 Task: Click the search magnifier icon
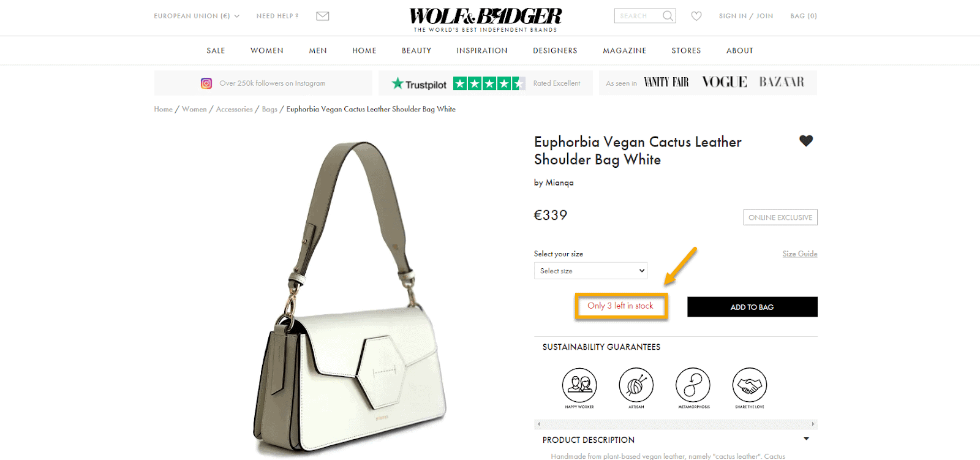(x=668, y=16)
